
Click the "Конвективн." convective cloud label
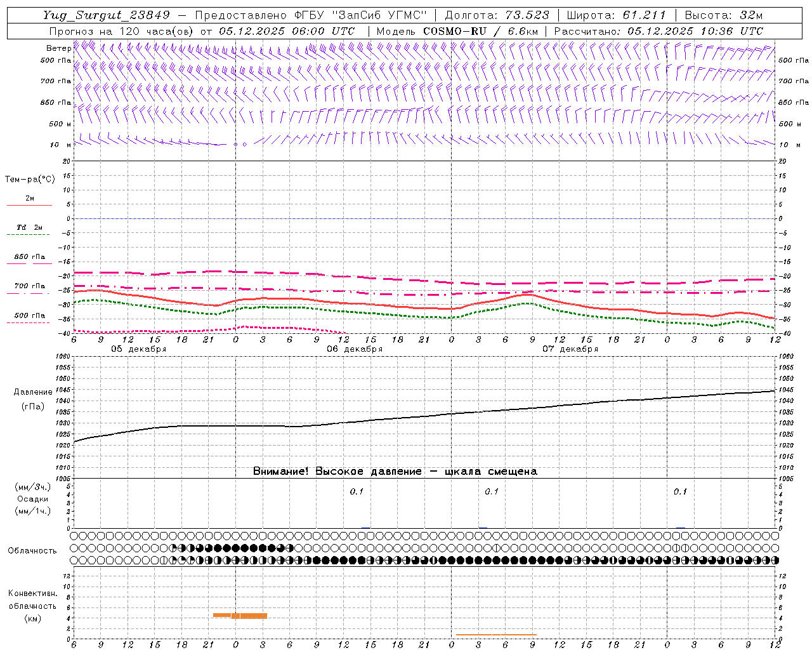click(32, 594)
